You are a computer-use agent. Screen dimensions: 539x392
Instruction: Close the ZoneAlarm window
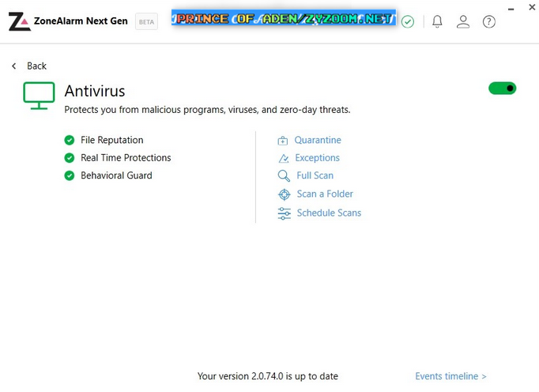(x=532, y=7)
